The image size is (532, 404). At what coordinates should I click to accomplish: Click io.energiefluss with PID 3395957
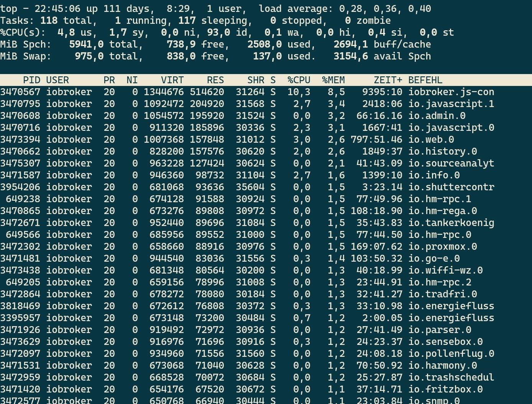click(451, 318)
